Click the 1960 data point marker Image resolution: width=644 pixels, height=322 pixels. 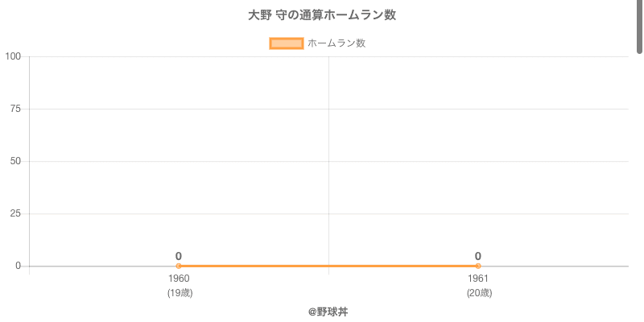(x=179, y=266)
